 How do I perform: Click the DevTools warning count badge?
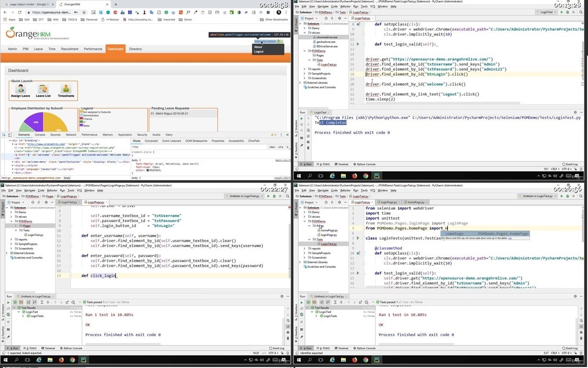[273, 135]
